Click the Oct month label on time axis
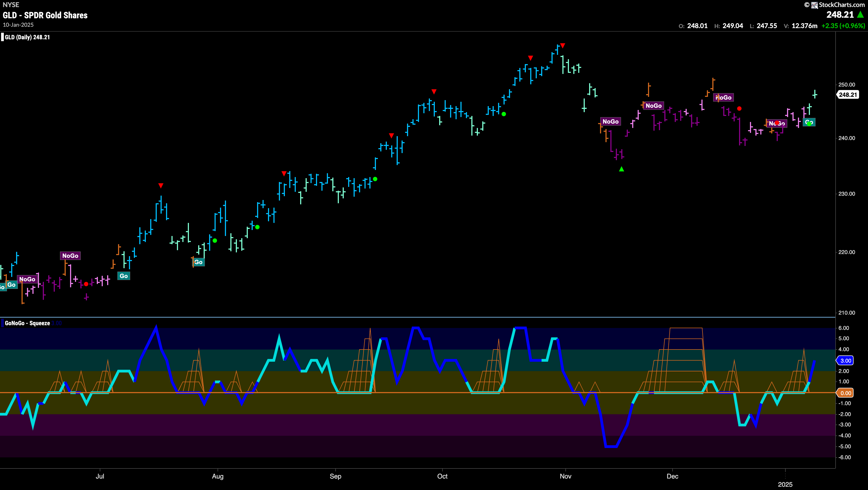The height and width of the screenshot is (490, 868). (442, 476)
